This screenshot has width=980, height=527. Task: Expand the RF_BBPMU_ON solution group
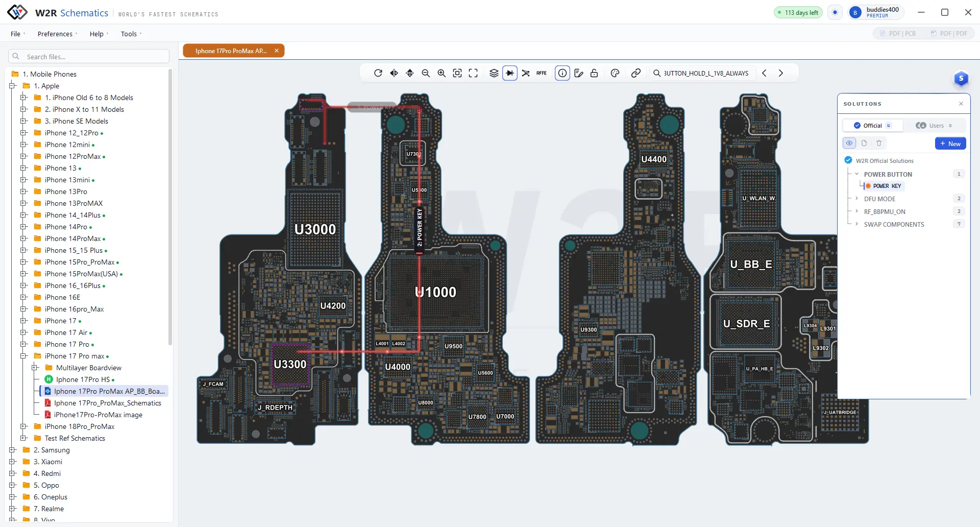coord(856,211)
